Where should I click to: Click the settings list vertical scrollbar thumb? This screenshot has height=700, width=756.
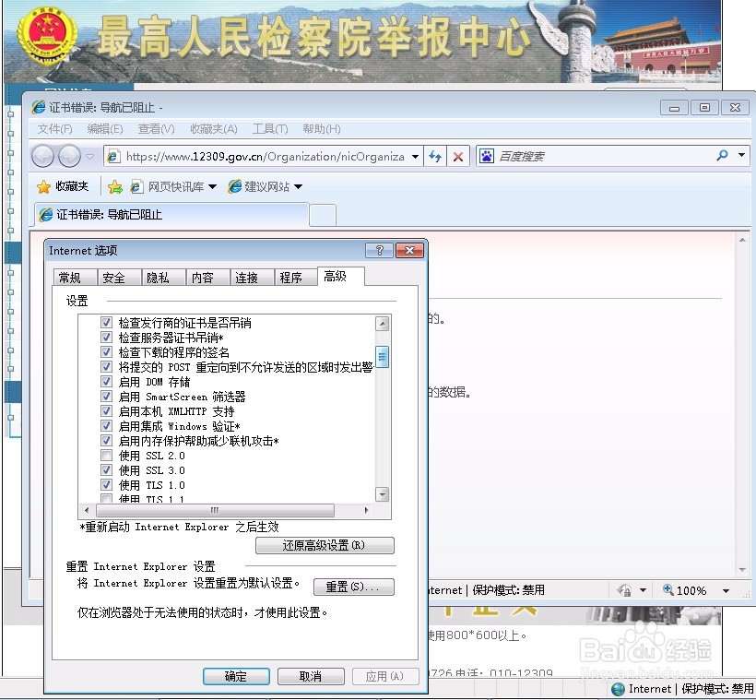click(x=382, y=357)
